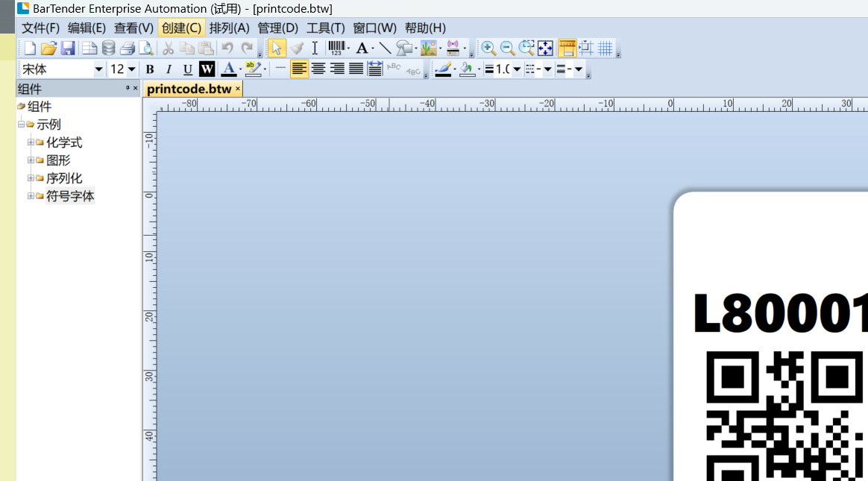
Task: Toggle italic formatting
Action: click(169, 69)
